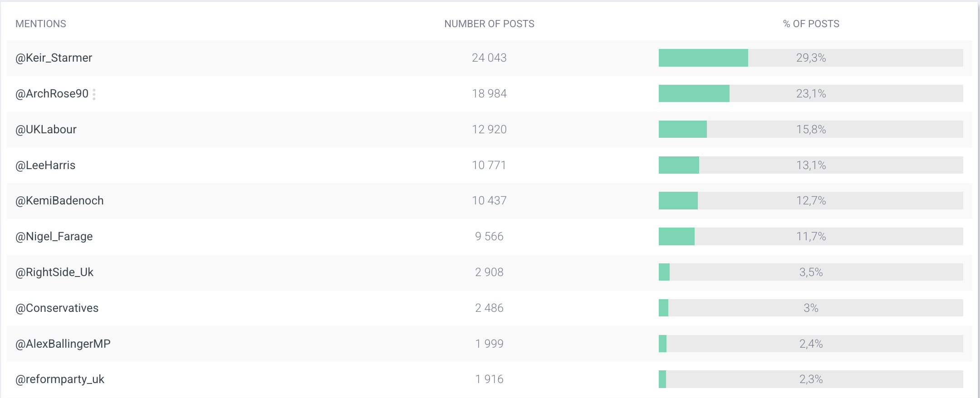Open the @Keir_Starmer mention
980x398 pixels.
coord(54,58)
